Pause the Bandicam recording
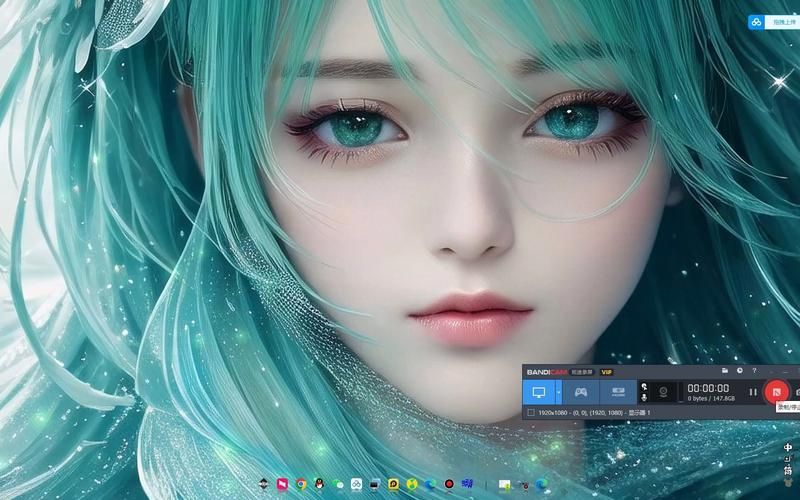The image size is (800, 500). (753, 392)
